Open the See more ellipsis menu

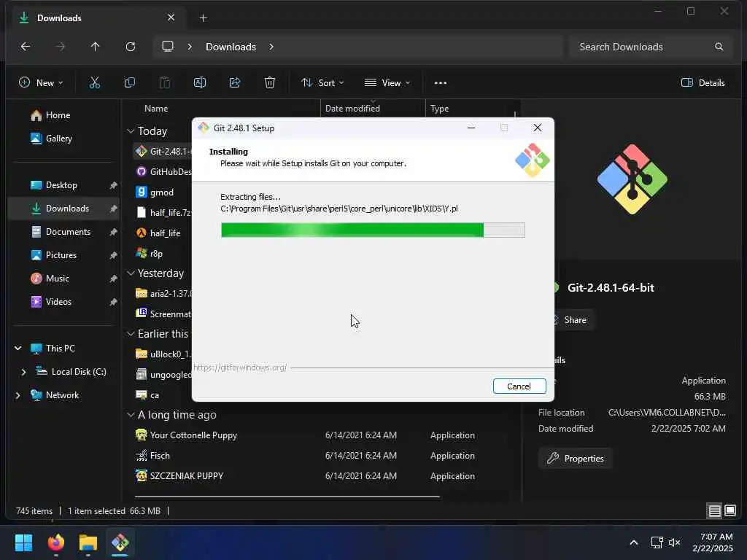coord(441,83)
